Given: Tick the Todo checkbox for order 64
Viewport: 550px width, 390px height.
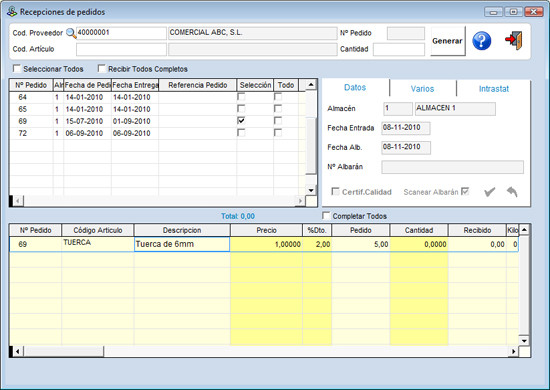Looking at the screenshot, I should (278, 97).
